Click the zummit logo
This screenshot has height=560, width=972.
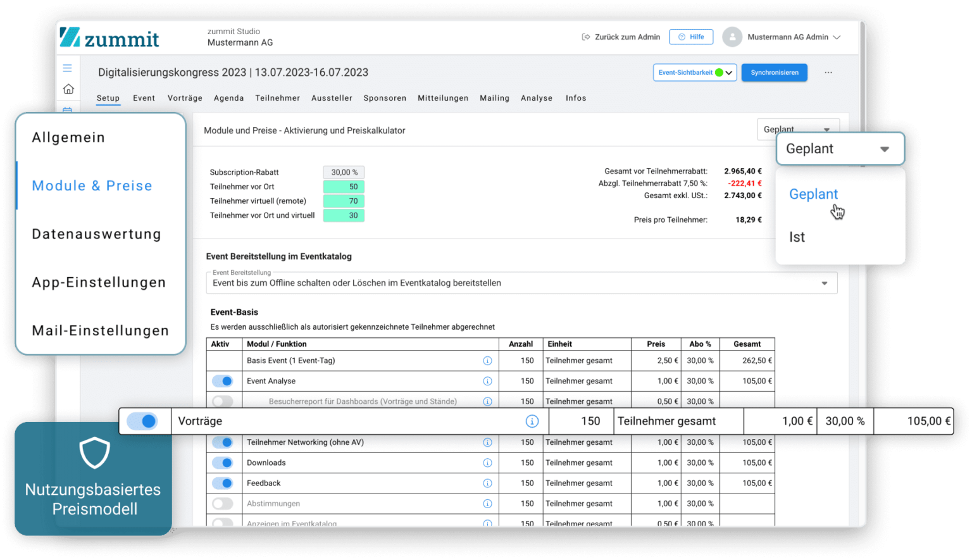tap(109, 38)
